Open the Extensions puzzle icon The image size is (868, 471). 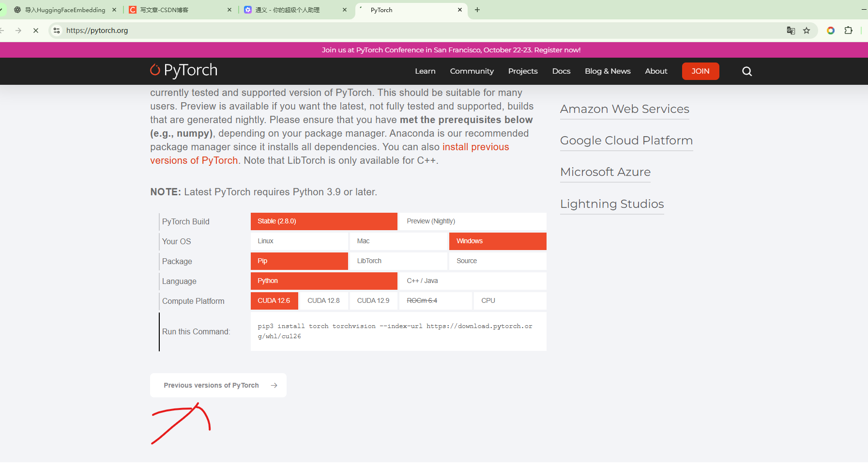[x=848, y=31]
